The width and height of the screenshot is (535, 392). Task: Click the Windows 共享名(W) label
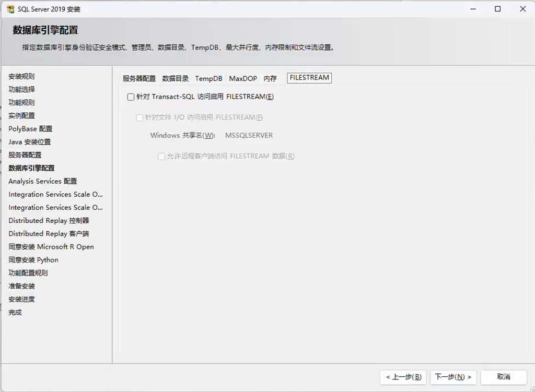pyautogui.click(x=183, y=136)
